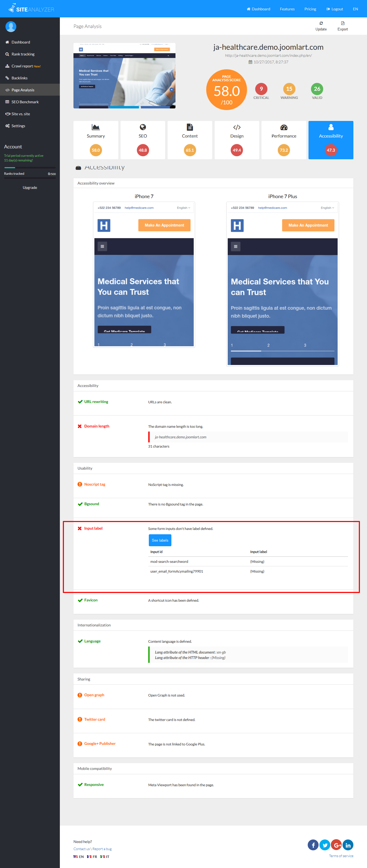The height and width of the screenshot is (868, 367).
Task: Open the LinkedIn social icon
Action: 348,845
